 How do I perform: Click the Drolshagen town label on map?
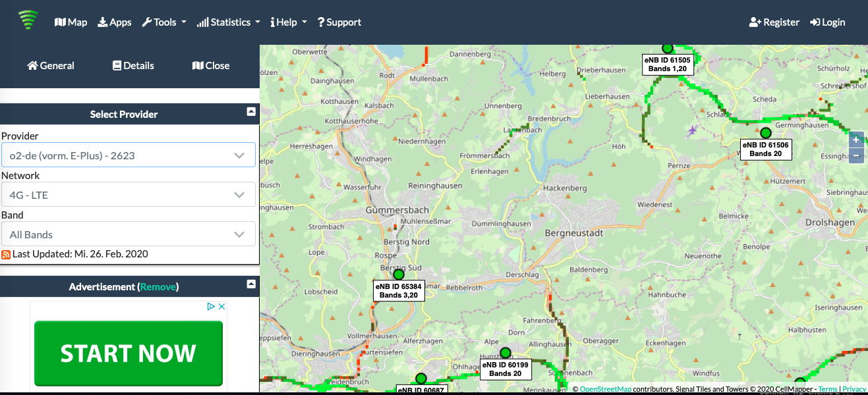pos(830,223)
